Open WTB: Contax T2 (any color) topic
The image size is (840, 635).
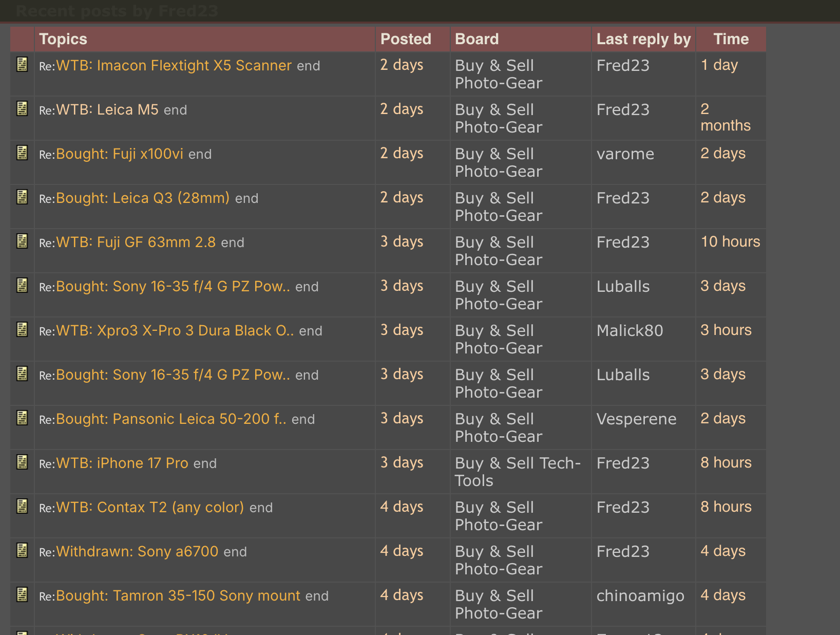click(x=150, y=508)
